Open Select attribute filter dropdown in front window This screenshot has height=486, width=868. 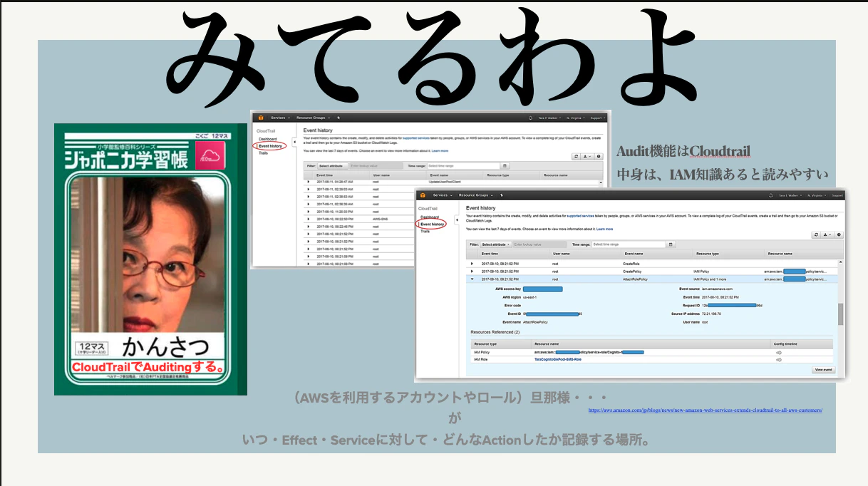tap(496, 244)
